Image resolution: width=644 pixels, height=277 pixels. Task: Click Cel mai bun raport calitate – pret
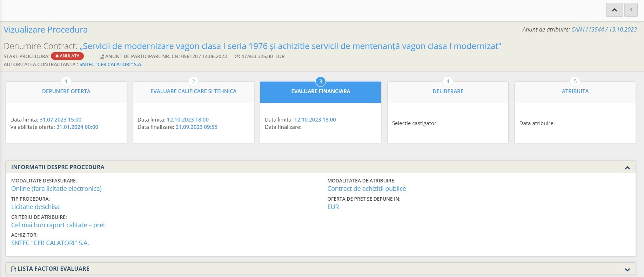coord(58,225)
